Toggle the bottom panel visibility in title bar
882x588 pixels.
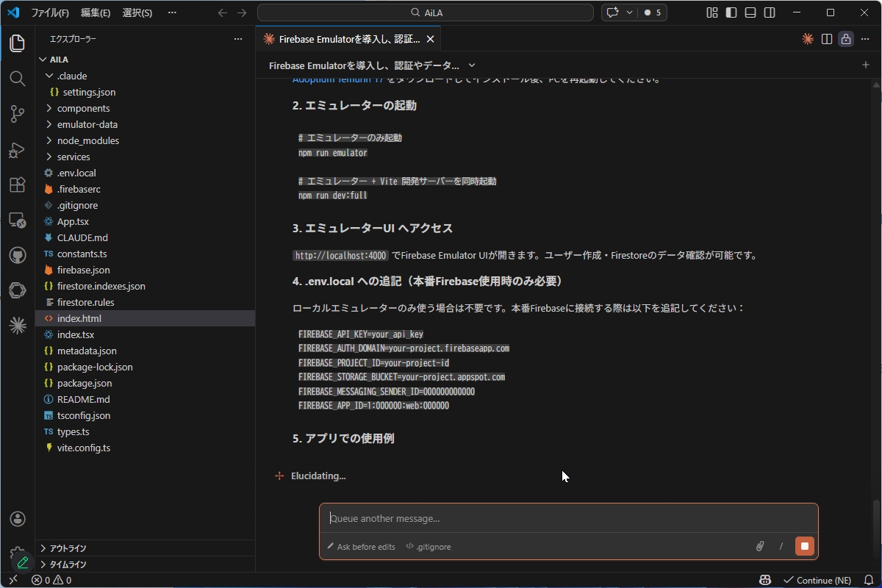click(750, 12)
